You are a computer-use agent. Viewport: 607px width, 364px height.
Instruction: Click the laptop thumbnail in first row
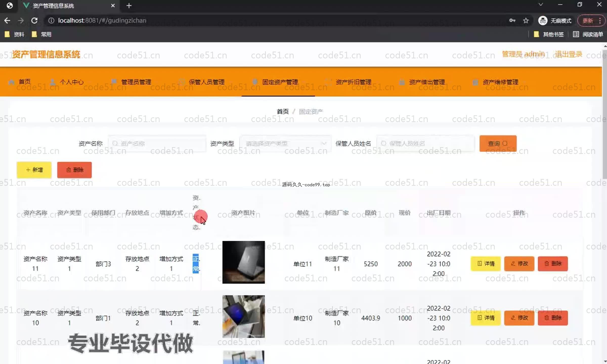coord(243,262)
